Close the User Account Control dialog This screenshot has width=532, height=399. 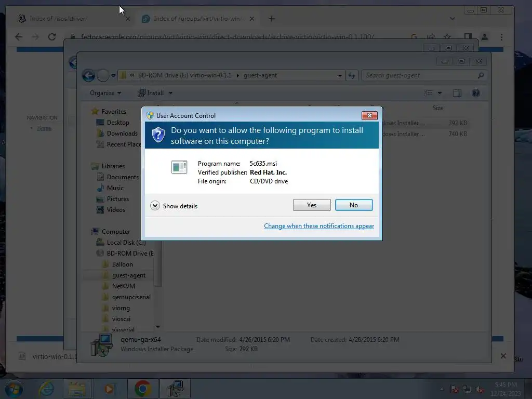(369, 116)
